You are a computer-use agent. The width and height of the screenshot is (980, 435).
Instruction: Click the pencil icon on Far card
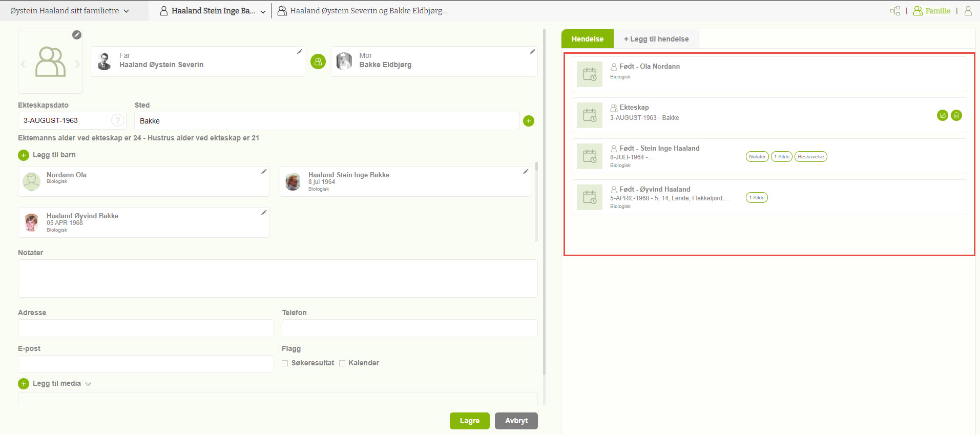[300, 52]
